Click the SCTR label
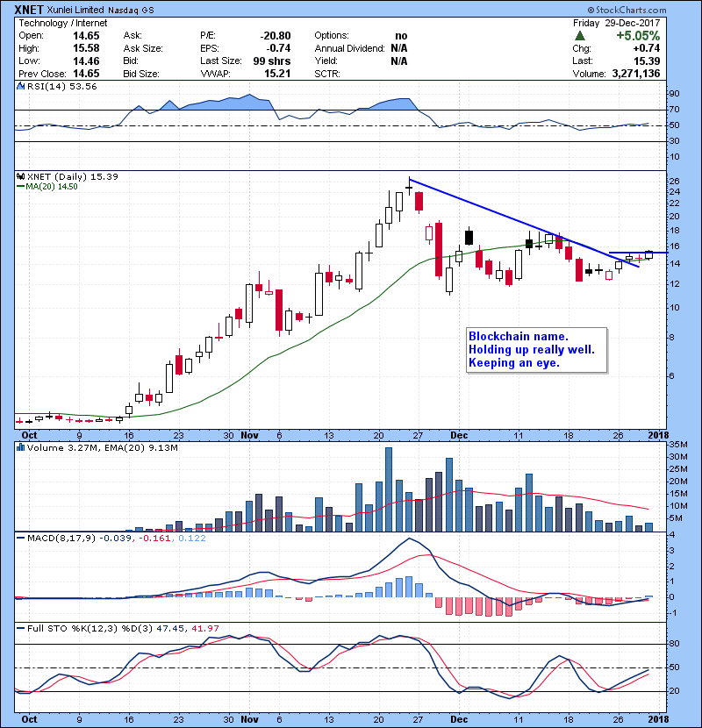The height and width of the screenshot is (728, 702). click(x=327, y=74)
